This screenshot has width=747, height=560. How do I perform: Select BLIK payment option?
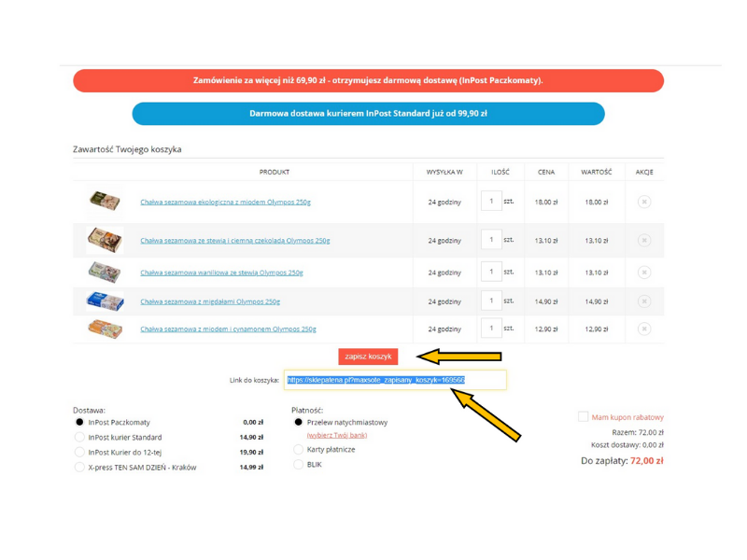click(x=298, y=464)
